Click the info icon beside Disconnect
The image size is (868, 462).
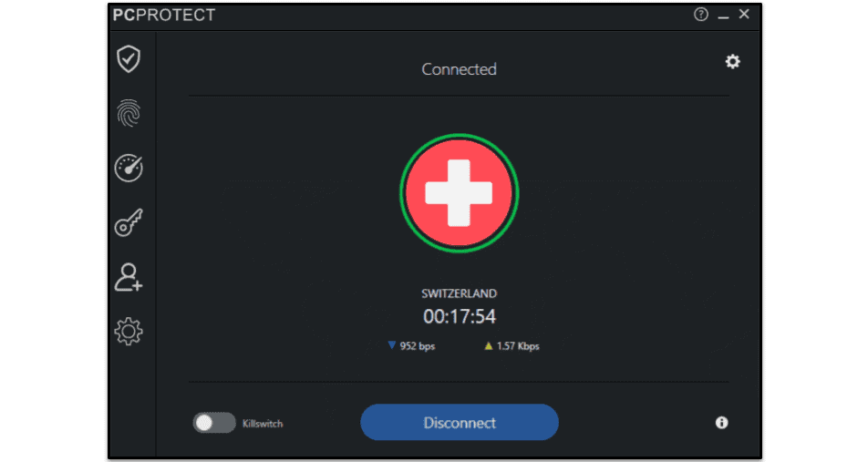coord(721,423)
